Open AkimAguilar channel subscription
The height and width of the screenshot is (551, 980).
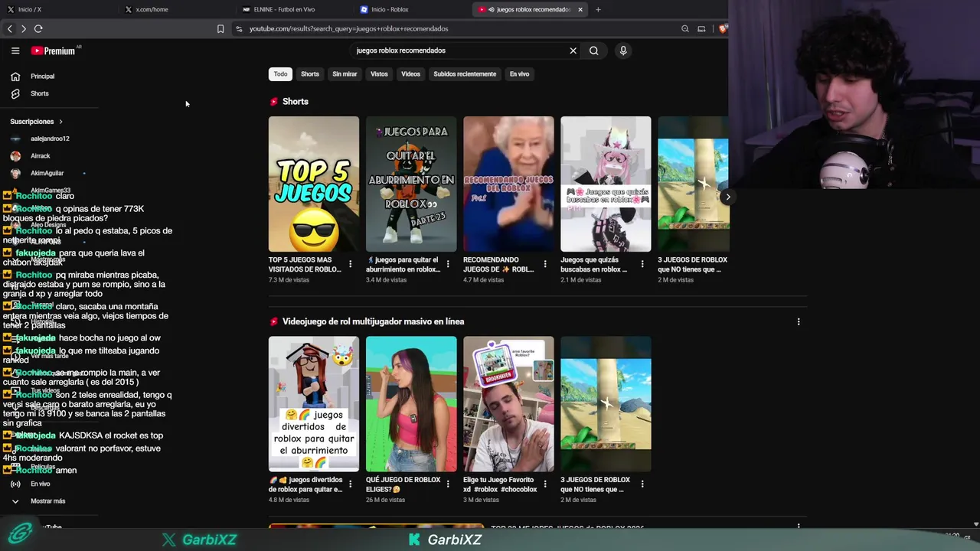pyautogui.click(x=47, y=173)
